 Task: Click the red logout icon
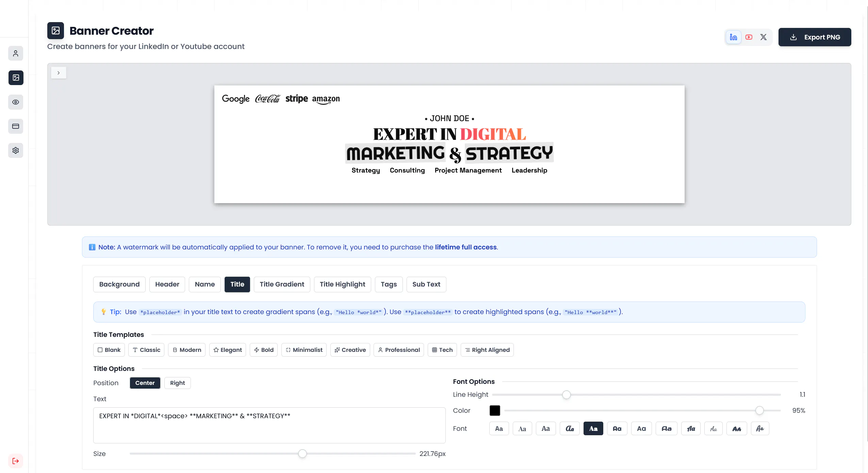(16, 461)
